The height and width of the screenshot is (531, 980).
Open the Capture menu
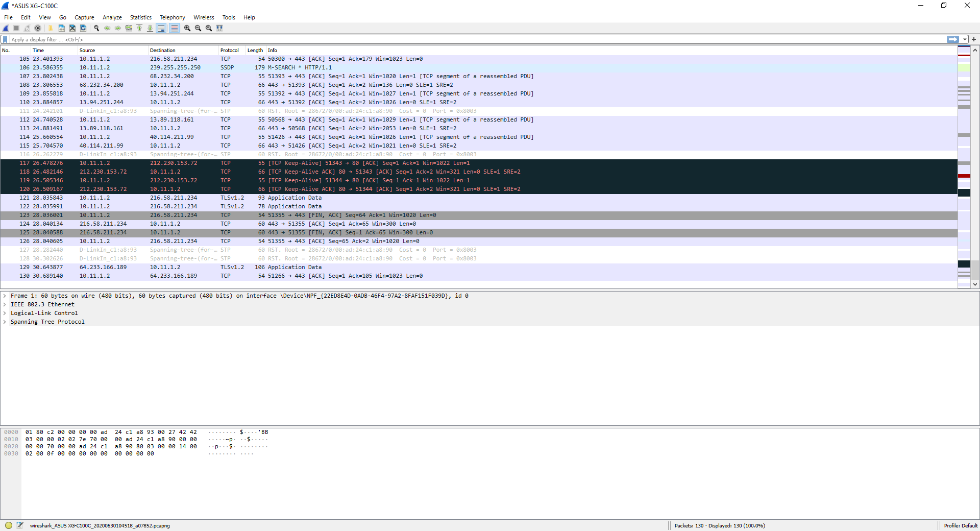pos(84,17)
